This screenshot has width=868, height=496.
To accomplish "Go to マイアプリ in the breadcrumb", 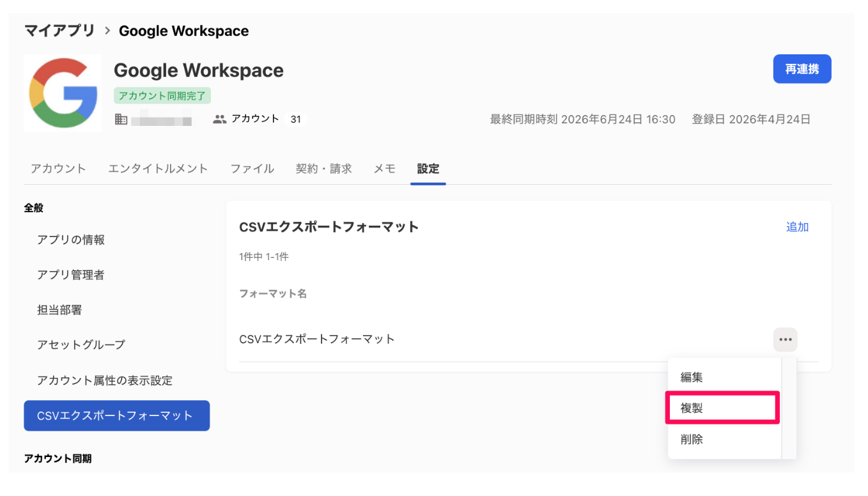I will 59,31.
